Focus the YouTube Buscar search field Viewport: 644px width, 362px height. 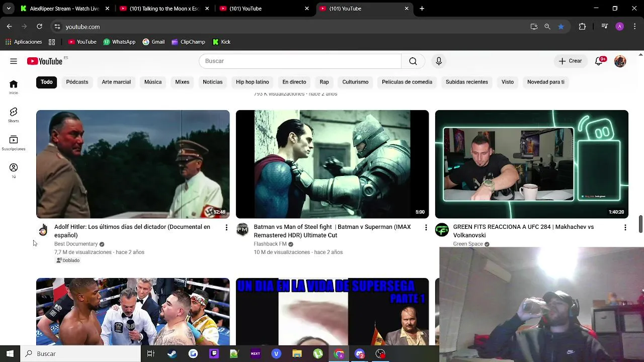point(300,61)
